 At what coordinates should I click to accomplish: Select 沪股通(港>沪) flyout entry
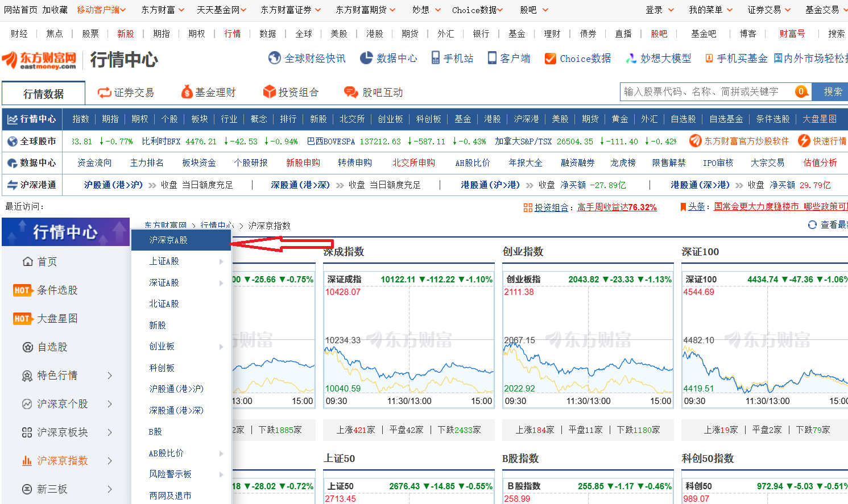pos(176,389)
